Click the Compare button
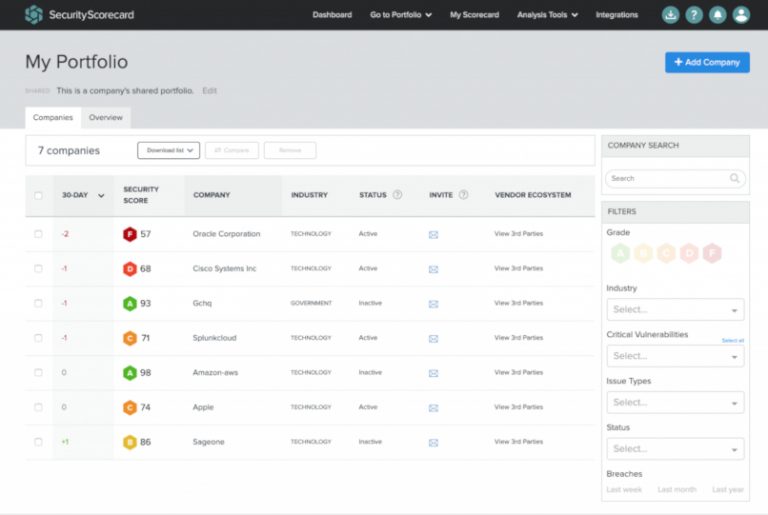This screenshot has width=768, height=515. click(x=232, y=150)
